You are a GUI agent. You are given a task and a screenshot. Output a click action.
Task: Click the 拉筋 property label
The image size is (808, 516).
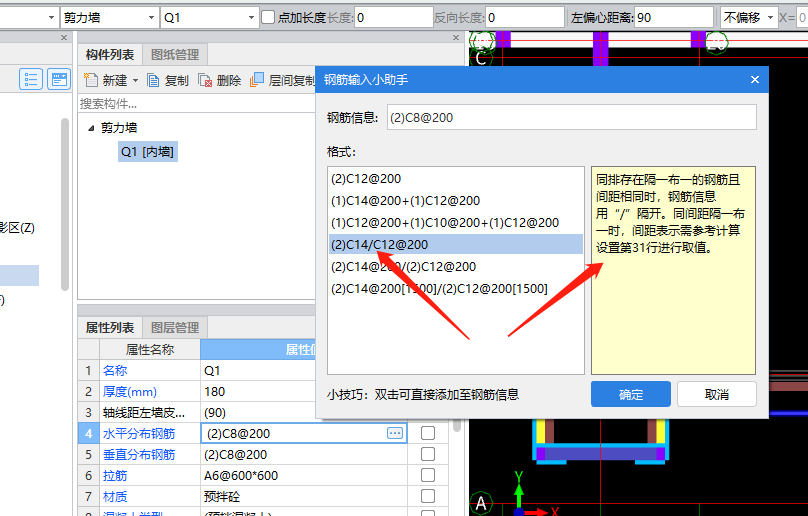pos(115,475)
